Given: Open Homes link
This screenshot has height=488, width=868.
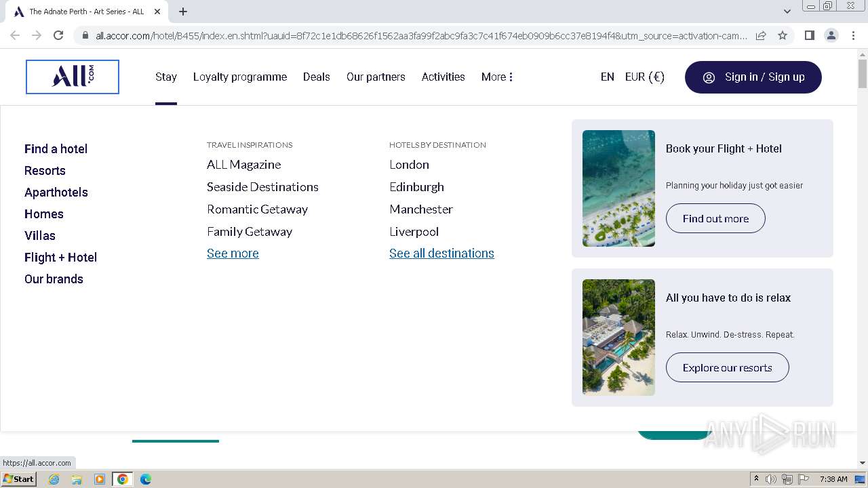Looking at the screenshot, I should 44,214.
